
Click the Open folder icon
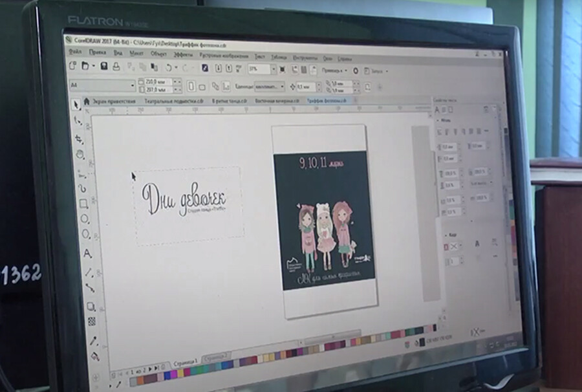(85, 66)
